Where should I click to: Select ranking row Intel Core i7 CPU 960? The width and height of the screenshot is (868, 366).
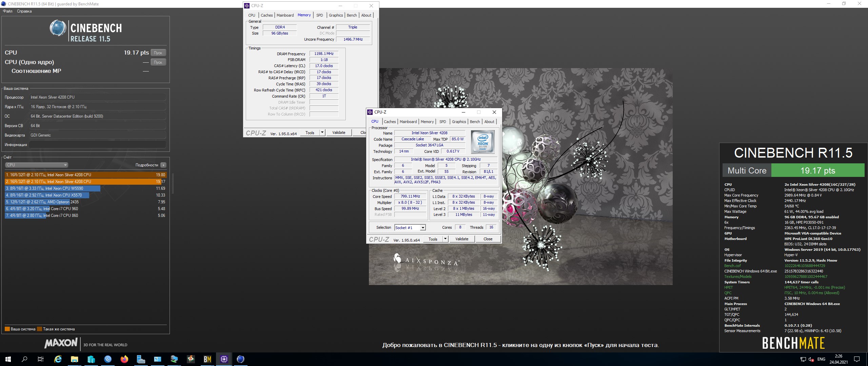(86, 209)
